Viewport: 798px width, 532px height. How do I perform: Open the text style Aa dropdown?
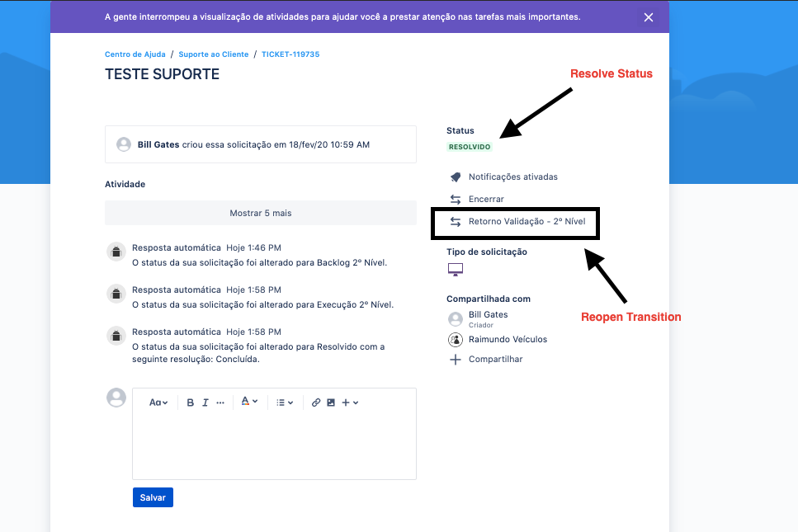pyautogui.click(x=158, y=403)
